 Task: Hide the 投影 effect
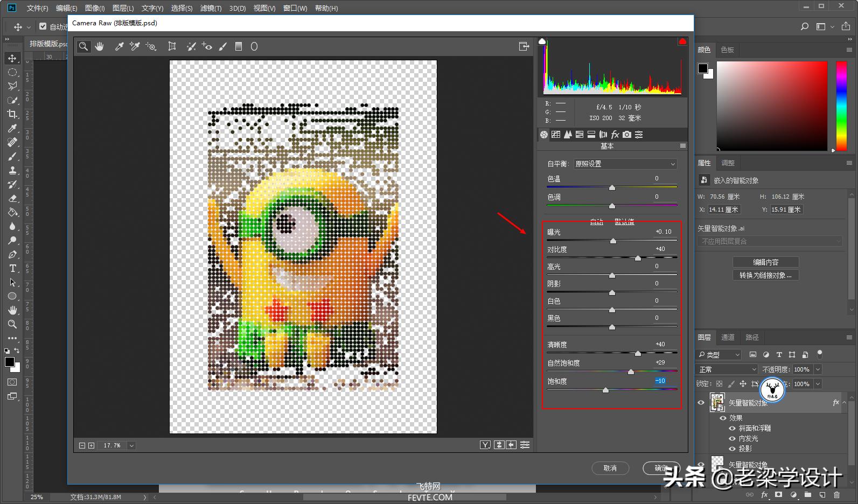(x=732, y=449)
